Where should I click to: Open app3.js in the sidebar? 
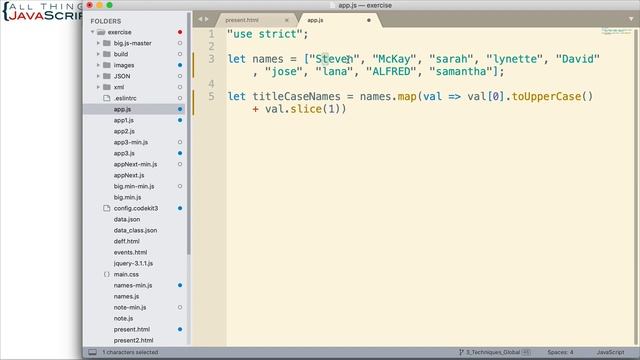click(x=124, y=153)
